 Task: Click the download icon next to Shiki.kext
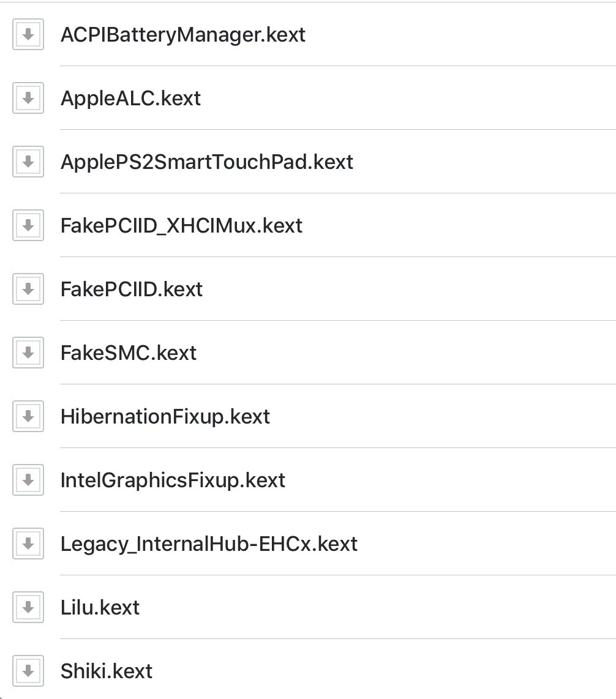(x=28, y=671)
